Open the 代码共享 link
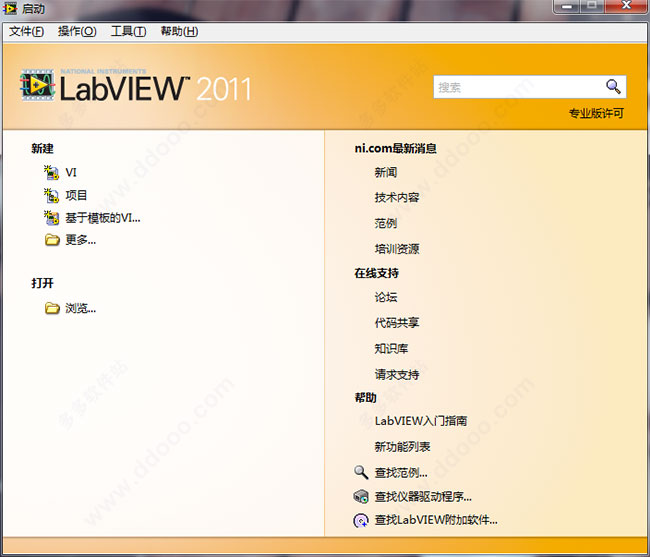This screenshot has width=650, height=557. [x=397, y=322]
